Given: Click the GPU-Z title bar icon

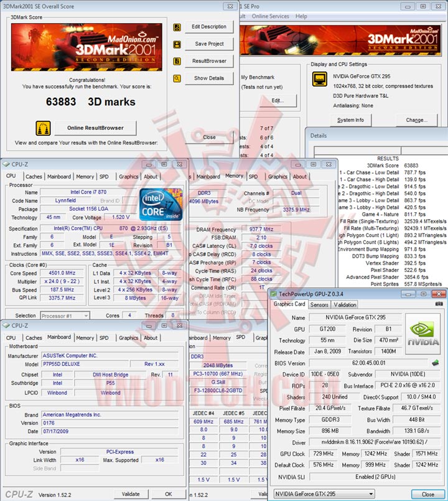Looking at the screenshot, I should [x=273, y=294].
